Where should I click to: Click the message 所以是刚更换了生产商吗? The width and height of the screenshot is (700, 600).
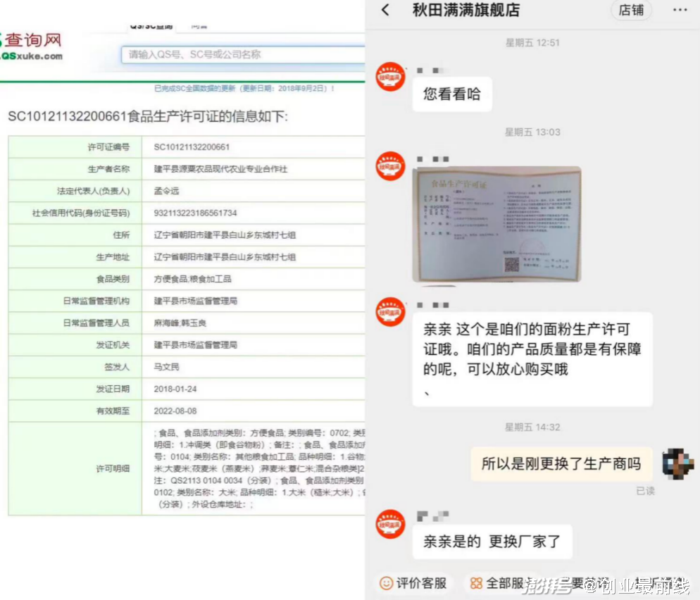point(561,463)
